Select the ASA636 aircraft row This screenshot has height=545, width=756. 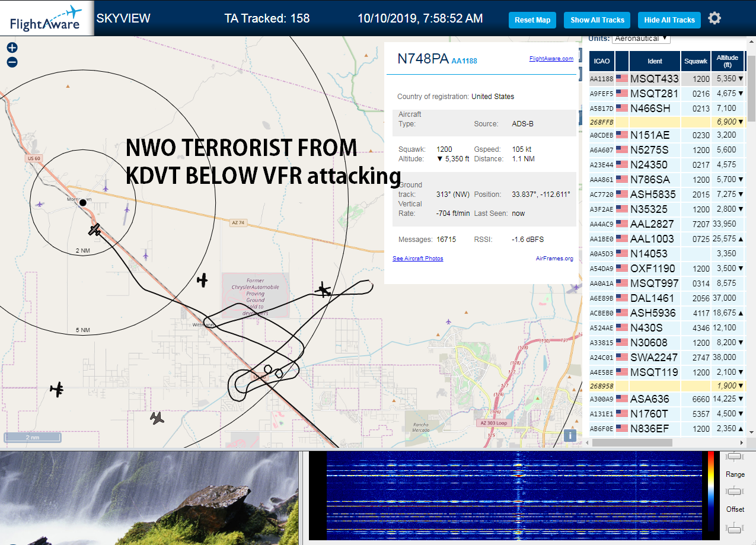(666, 399)
